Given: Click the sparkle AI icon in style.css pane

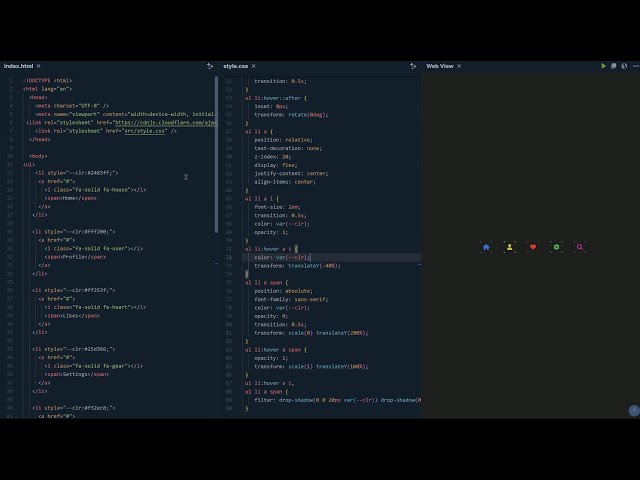Looking at the screenshot, I should pyautogui.click(x=413, y=66).
